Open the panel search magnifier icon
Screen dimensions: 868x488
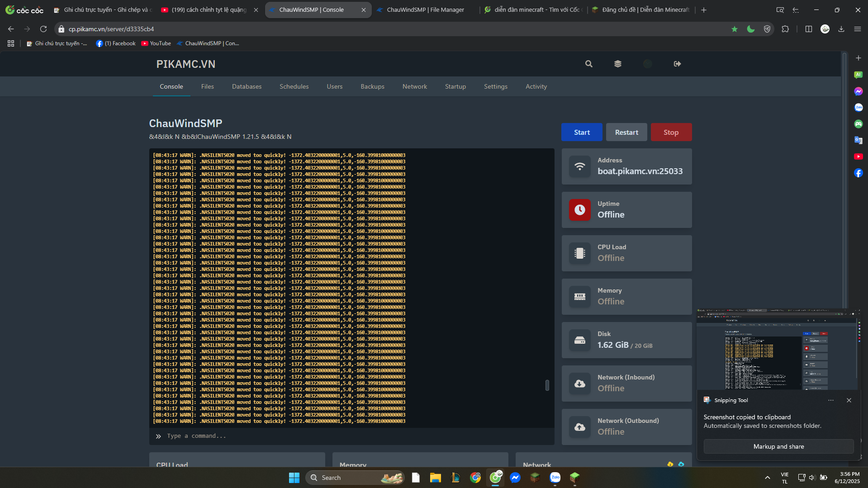588,64
